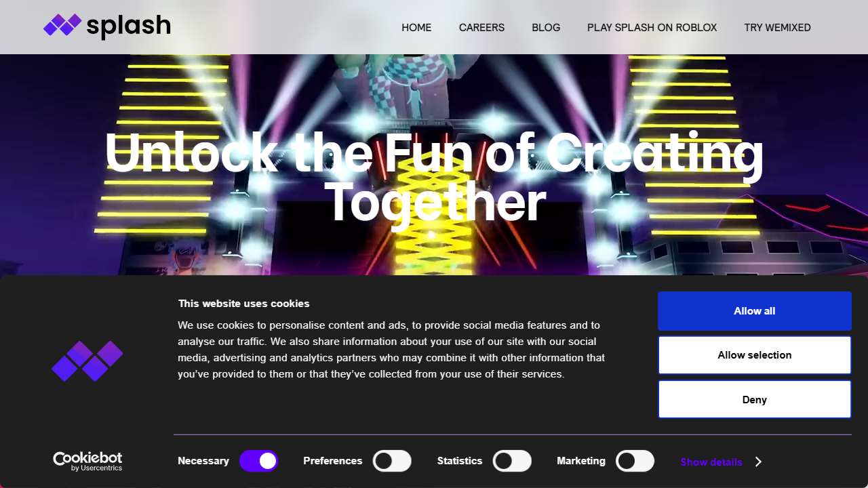Click the Splash logo in header
This screenshot has height=488, width=868.
coord(107,26)
